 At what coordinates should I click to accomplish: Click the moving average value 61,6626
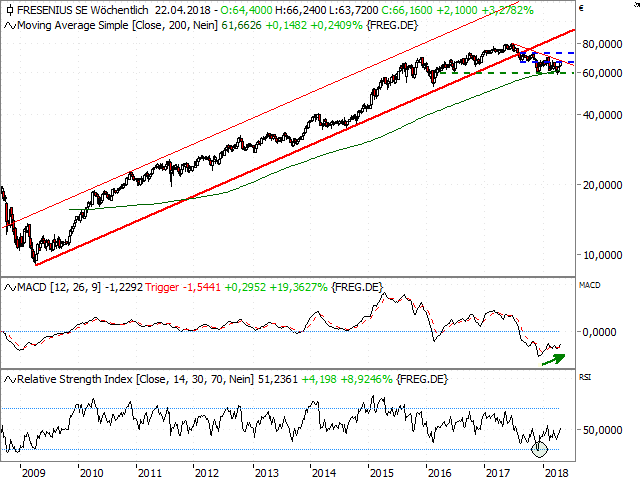pyautogui.click(x=241, y=26)
